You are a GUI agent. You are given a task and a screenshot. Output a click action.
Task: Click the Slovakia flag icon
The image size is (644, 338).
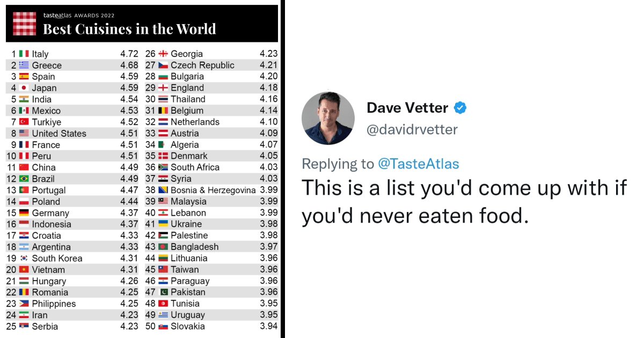pos(163,326)
